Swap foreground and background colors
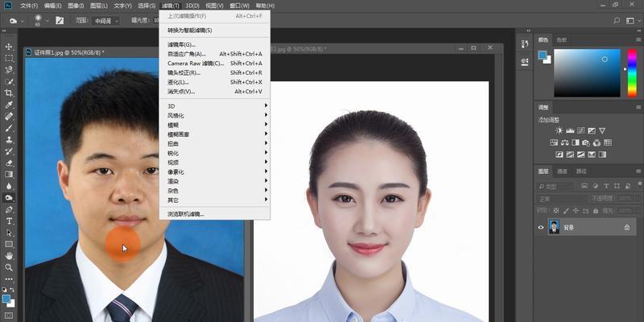The height and width of the screenshot is (322, 644). click(x=11, y=290)
